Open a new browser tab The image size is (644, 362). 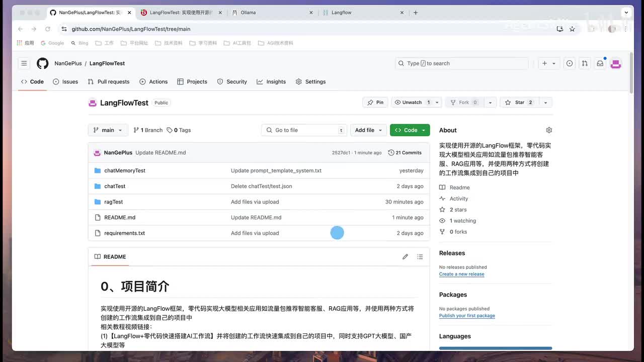point(416,13)
